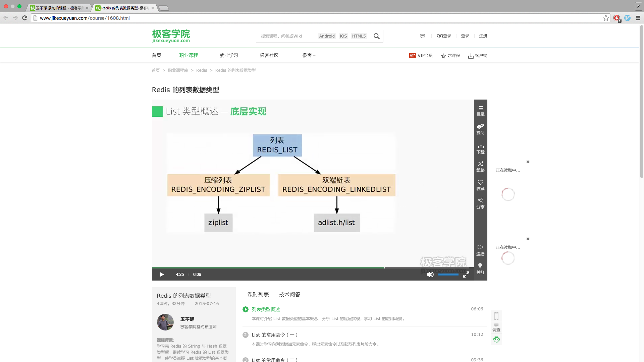Image resolution: width=644 pixels, height=362 pixels.
Task: Favorite the course with 收藏 heart icon
Action: point(480,185)
